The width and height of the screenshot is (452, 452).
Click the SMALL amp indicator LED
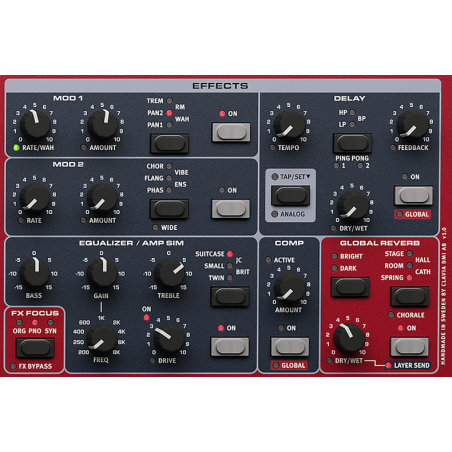230,266
